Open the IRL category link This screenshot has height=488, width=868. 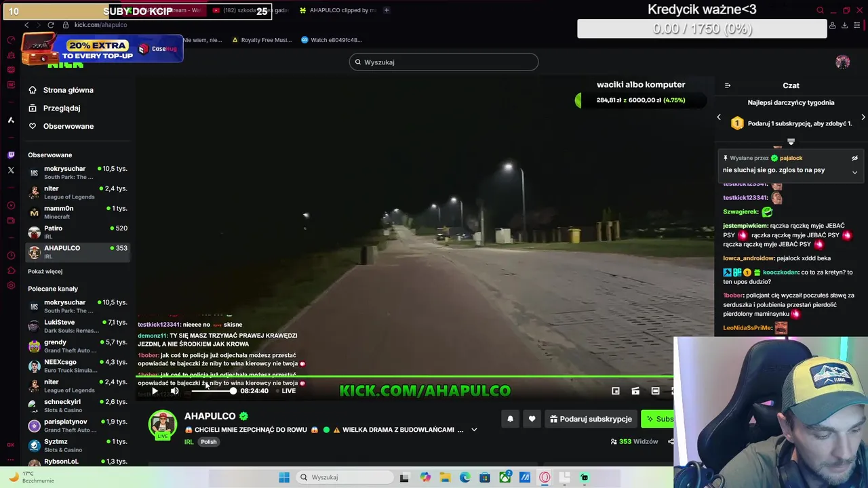pyautogui.click(x=189, y=442)
